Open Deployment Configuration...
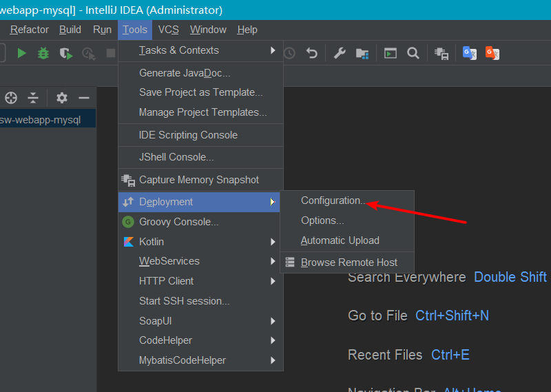The height and width of the screenshot is (392, 551). [347, 200]
